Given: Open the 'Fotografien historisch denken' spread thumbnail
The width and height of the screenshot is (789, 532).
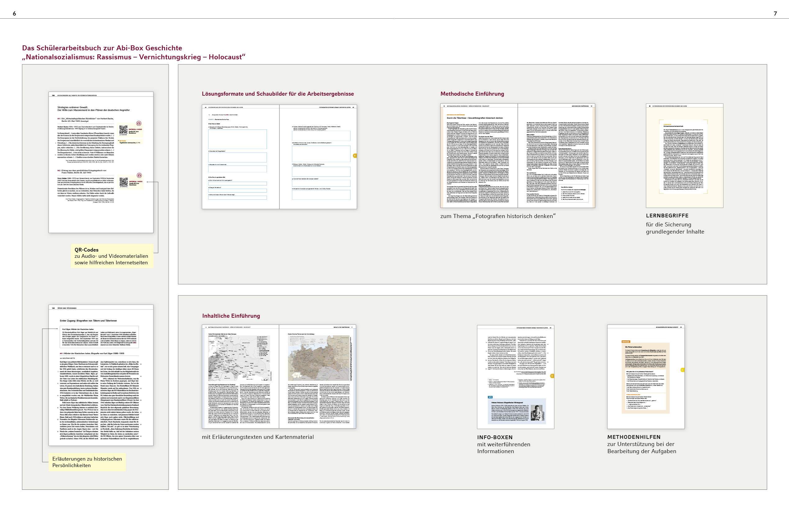Looking at the screenshot, I should [517, 155].
